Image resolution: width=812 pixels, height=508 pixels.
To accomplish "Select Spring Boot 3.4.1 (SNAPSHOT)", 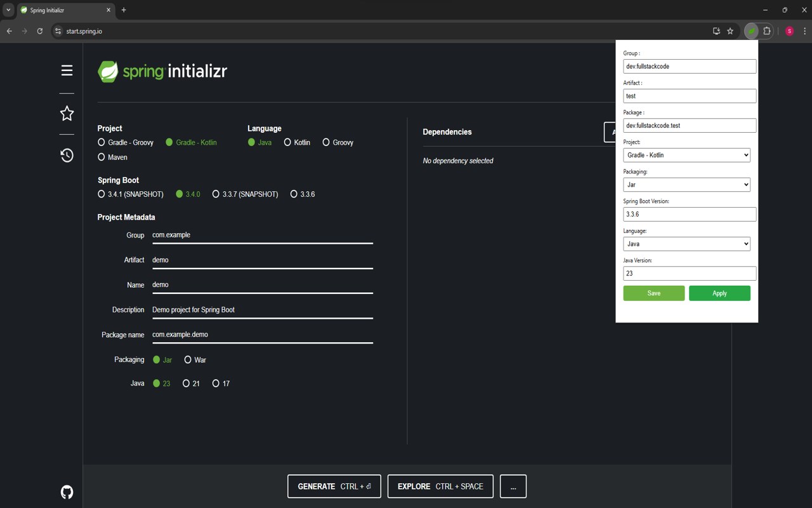I will coord(130,194).
